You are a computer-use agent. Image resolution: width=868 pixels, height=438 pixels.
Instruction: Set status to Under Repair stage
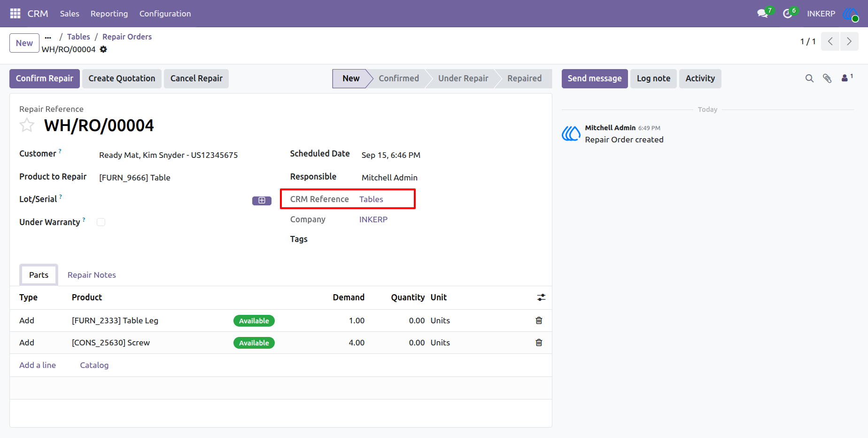tap(463, 78)
